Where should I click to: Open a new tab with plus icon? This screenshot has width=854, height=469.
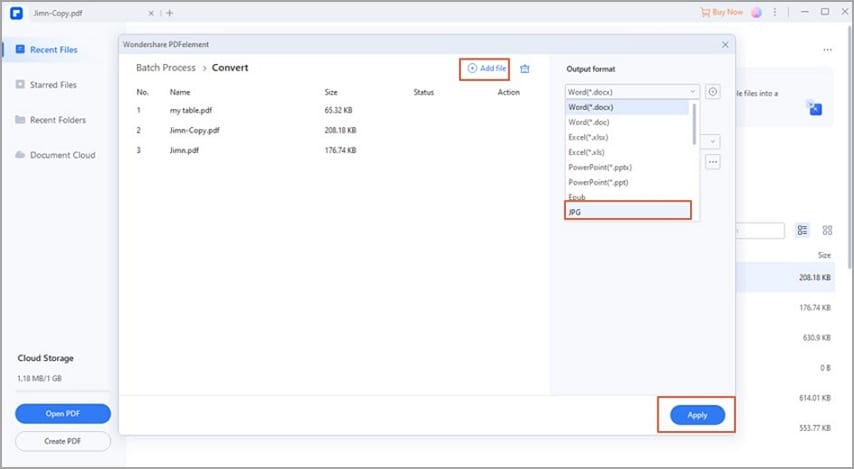click(x=169, y=13)
